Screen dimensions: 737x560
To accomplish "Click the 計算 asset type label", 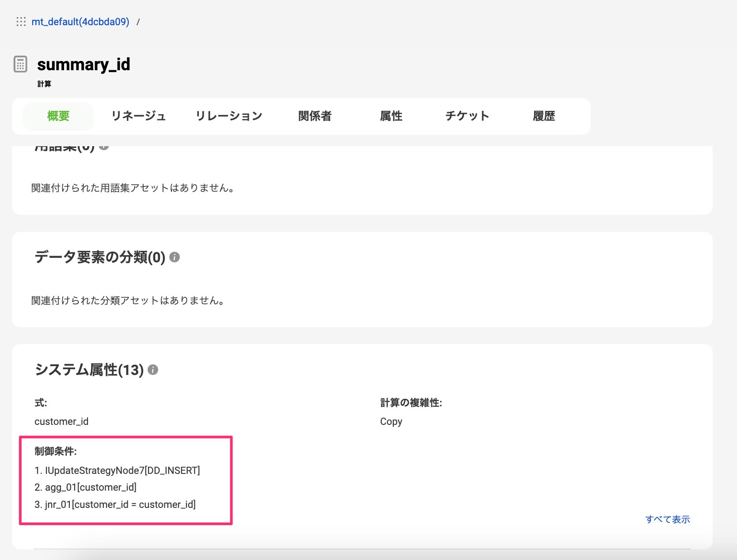I will 44,84.
